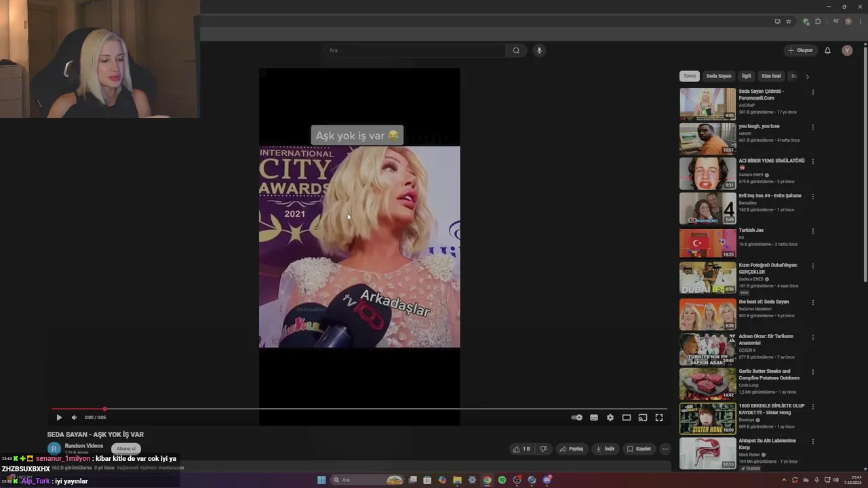This screenshot has width=868, height=488.
Task: Click the Windows taskbar search box
Action: pyautogui.click(x=366, y=480)
